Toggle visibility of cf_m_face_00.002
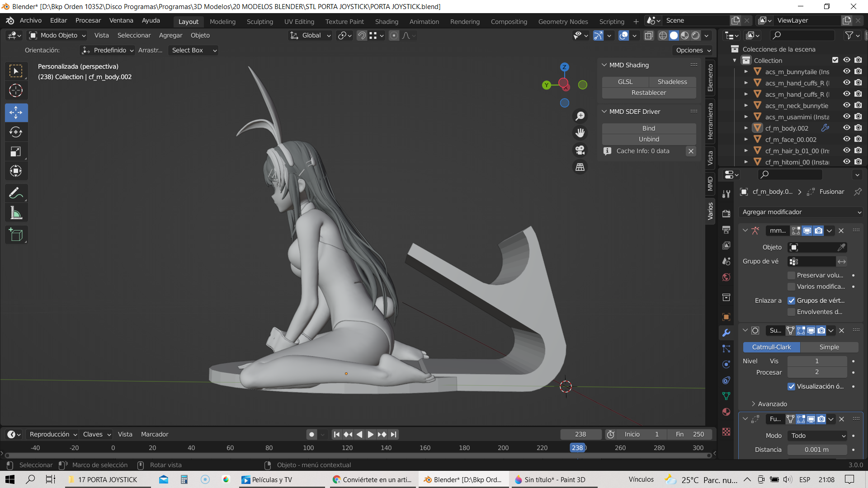The image size is (868, 488). 847,139
